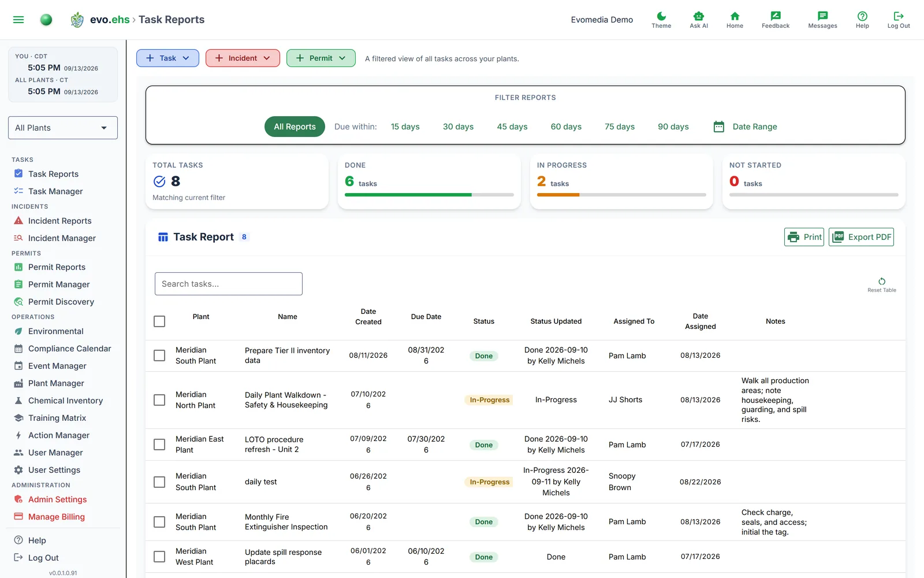This screenshot has height=578, width=924.
Task: Click the sidebar Log Out link
Action: click(x=43, y=558)
